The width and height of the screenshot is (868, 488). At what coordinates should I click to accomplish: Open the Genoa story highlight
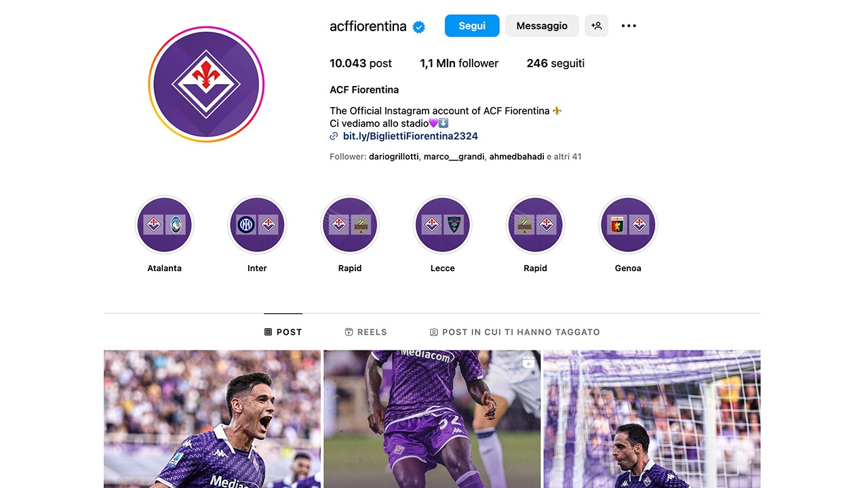click(x=628, y=225)
